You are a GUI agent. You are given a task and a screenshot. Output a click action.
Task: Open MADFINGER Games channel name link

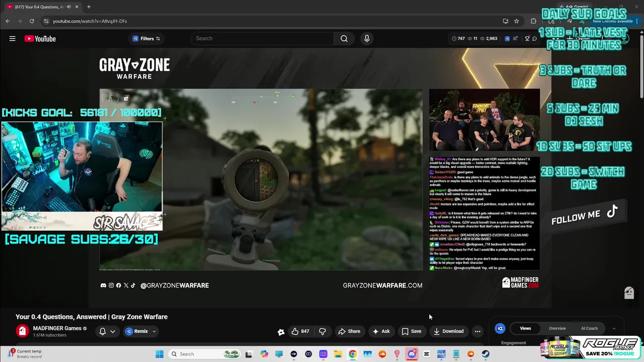point(57,328)
